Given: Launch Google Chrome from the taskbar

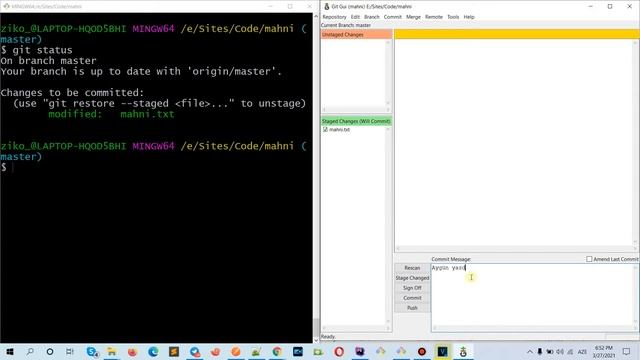Looking at the screenshot, I should coord(277,351).
